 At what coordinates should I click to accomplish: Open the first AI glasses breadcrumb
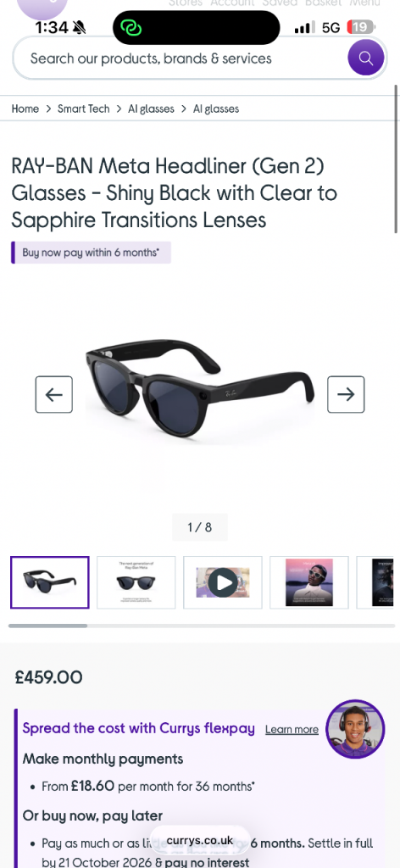coord(151,109)
